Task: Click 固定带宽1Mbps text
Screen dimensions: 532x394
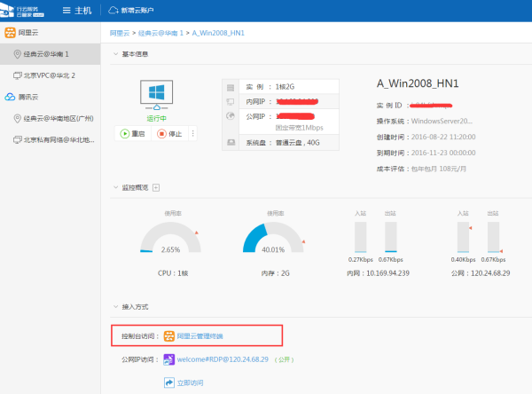Action: coord(300,128)
